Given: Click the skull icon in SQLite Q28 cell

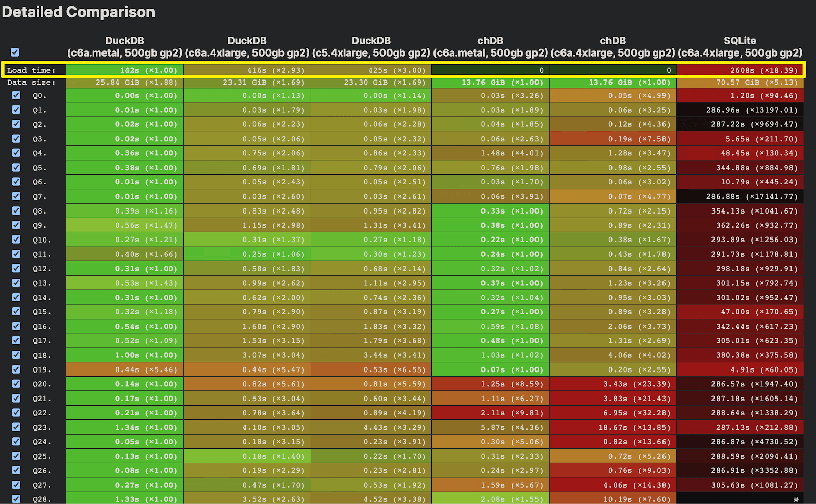Looking at the screenshot, I should tap(796, 499).
